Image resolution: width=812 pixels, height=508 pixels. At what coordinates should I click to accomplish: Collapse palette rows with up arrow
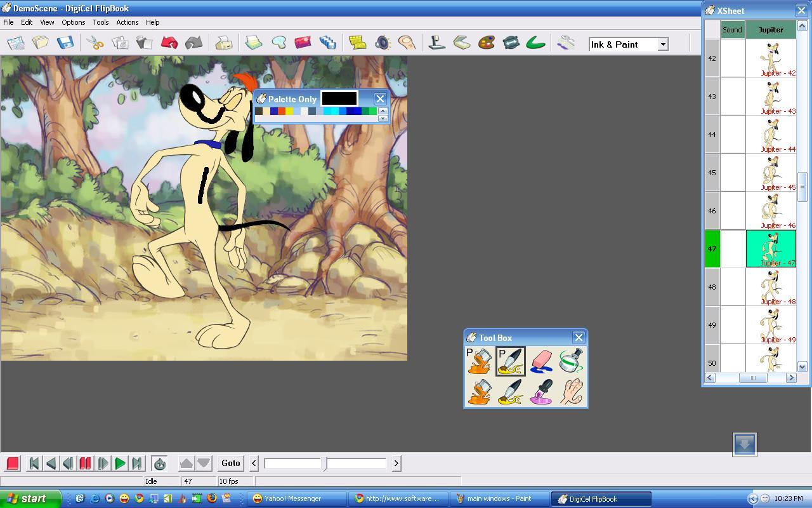pyautogui.click(x=383, y=111)
